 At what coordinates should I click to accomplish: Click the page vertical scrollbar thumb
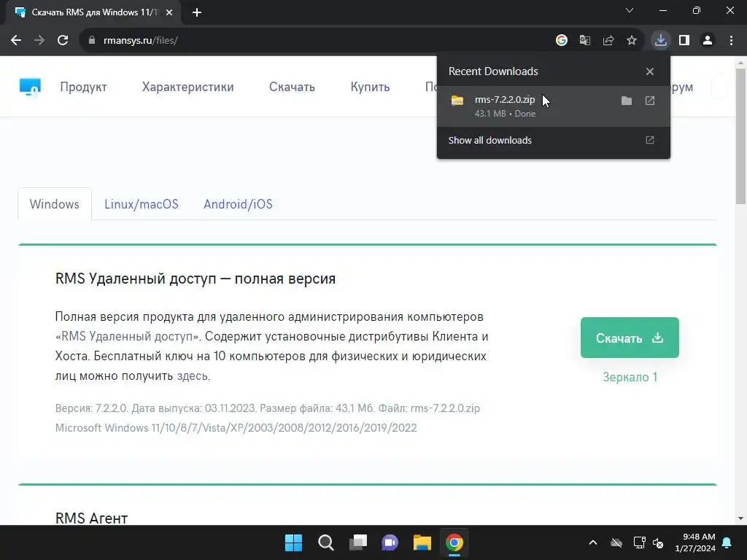click(x=741, y=136)
